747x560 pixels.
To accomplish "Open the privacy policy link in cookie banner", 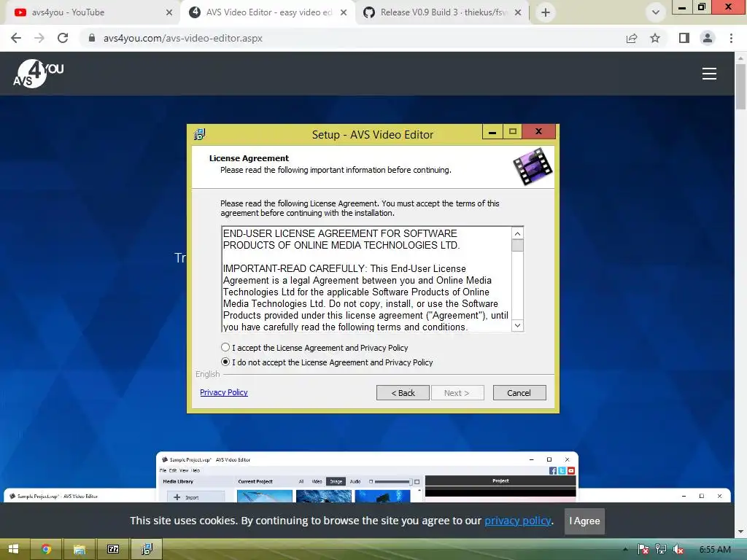I will click(517, 521).
